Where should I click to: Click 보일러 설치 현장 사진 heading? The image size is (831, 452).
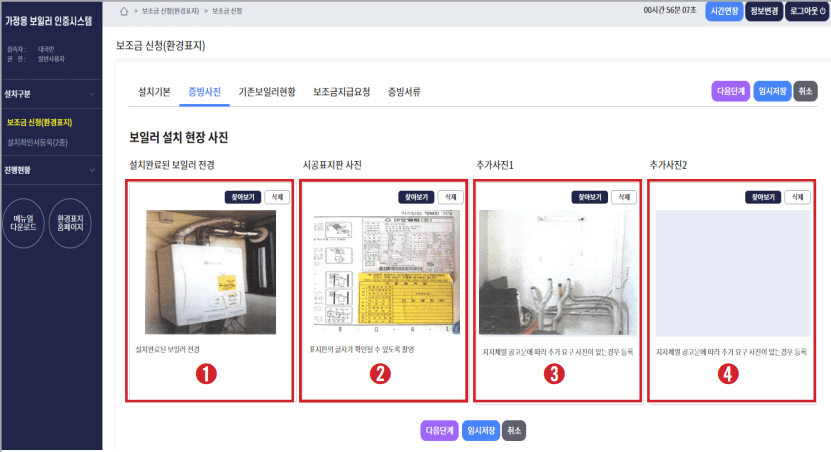coord(179,138)
